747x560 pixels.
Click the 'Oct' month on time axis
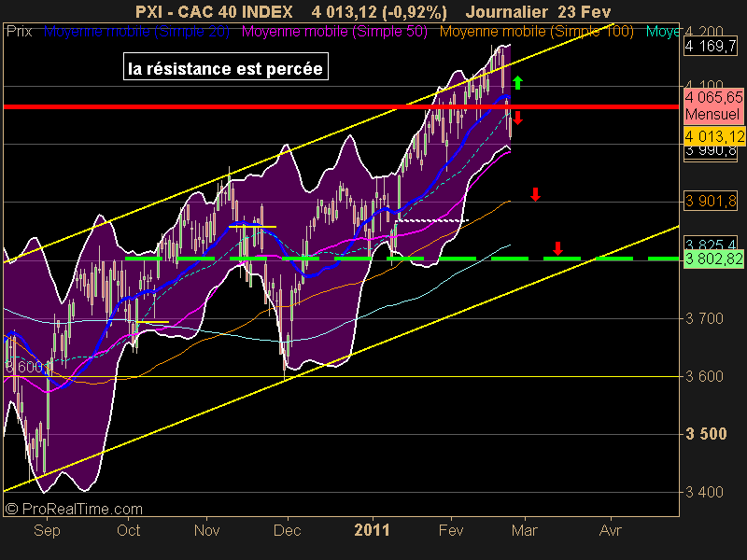[129, 530]
